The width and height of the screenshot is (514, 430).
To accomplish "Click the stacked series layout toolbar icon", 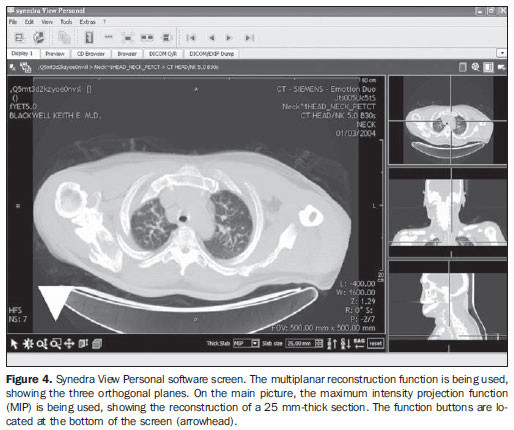I will (166, 38).
